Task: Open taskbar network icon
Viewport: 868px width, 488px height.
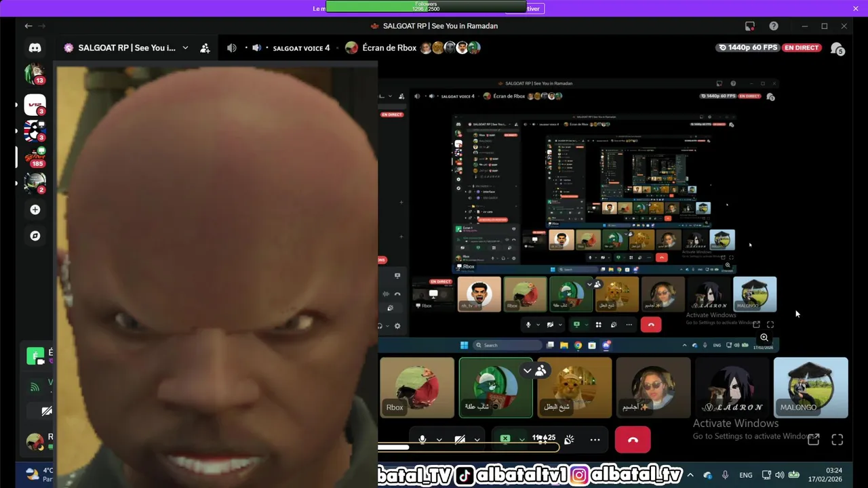Action: (x=766, y=475)
